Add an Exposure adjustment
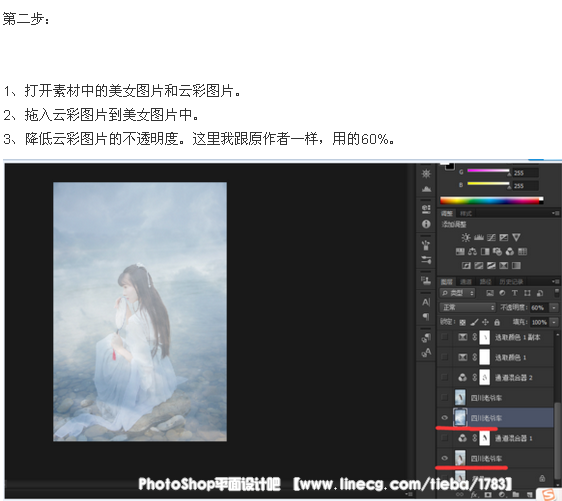The height and width of the screenshot is (501, 562). (x=504, y=237)
